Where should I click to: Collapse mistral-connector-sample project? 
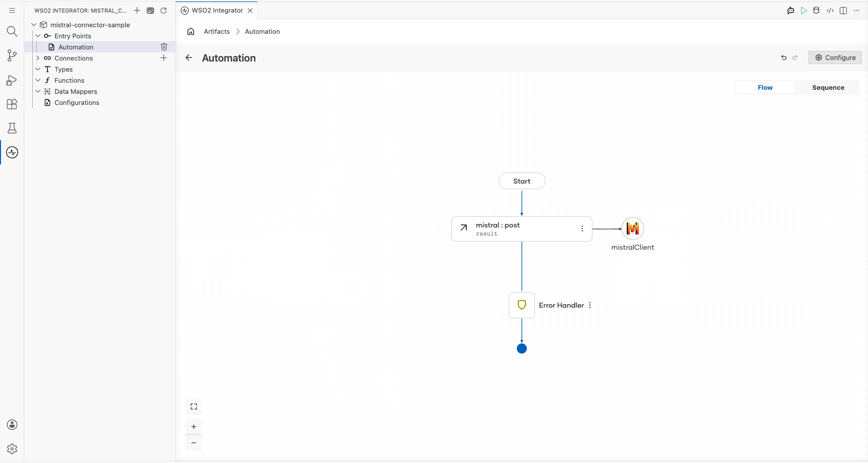pyautogui.click(x=34, y=25)
